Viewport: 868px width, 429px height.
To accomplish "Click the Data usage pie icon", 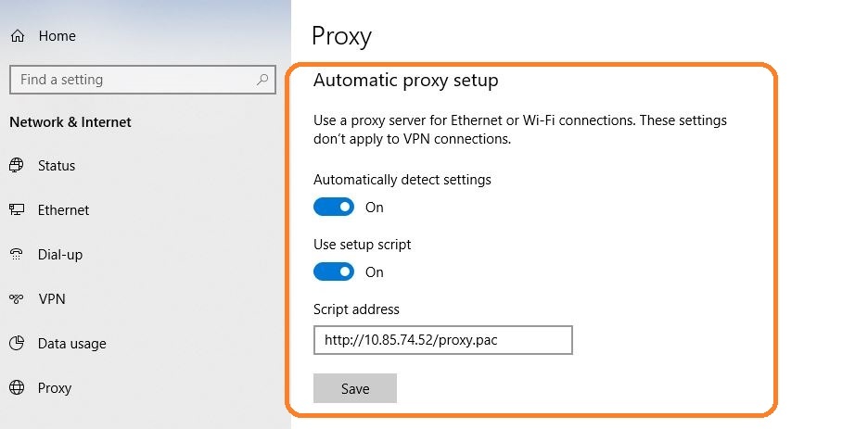I will coord(17,344).
